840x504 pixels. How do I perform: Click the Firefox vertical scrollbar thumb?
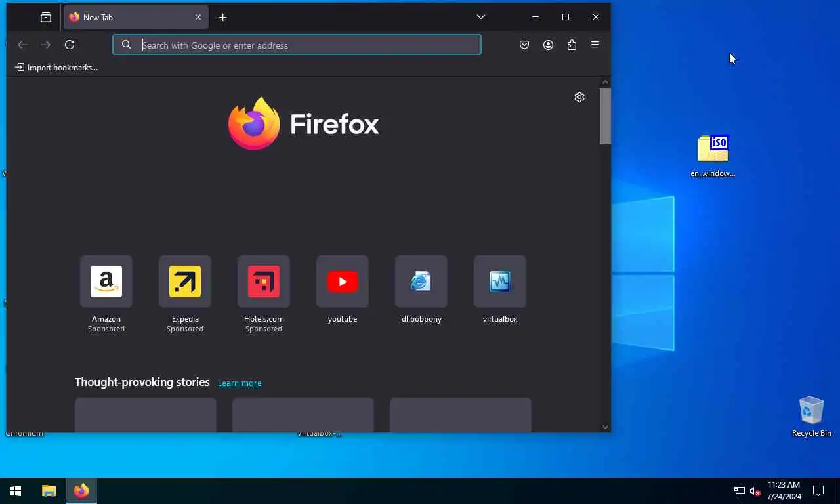point(605,116)
